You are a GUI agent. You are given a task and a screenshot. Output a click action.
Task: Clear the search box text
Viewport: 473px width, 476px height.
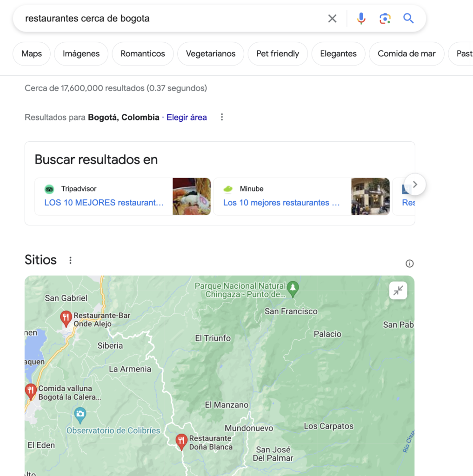(x=332, y=19)
